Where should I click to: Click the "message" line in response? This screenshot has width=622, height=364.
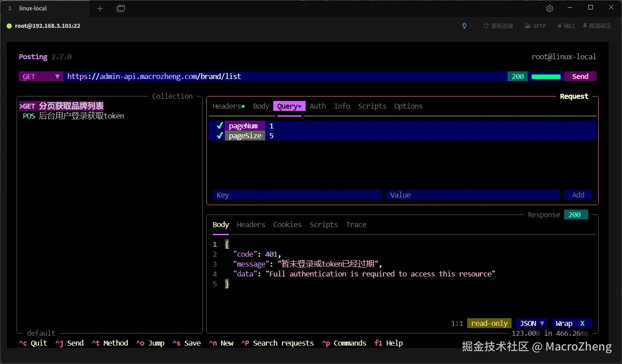[x=307, y=264]
